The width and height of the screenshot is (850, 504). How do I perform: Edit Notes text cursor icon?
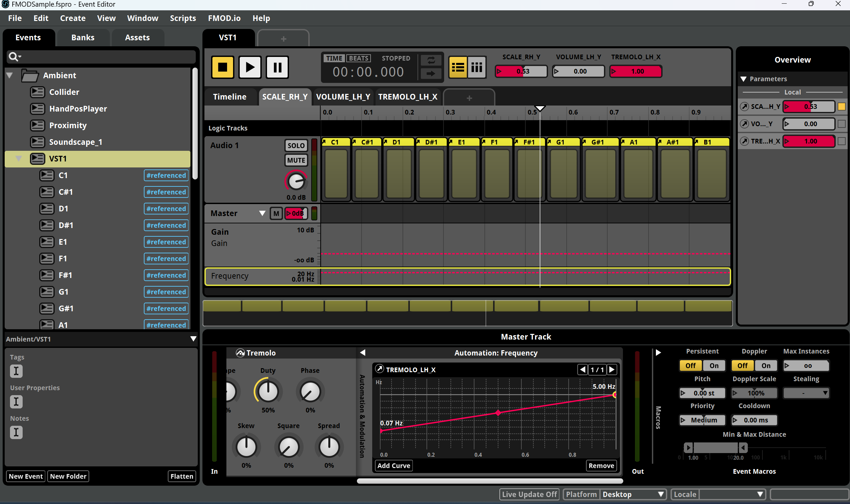click(x=16, y=432)
